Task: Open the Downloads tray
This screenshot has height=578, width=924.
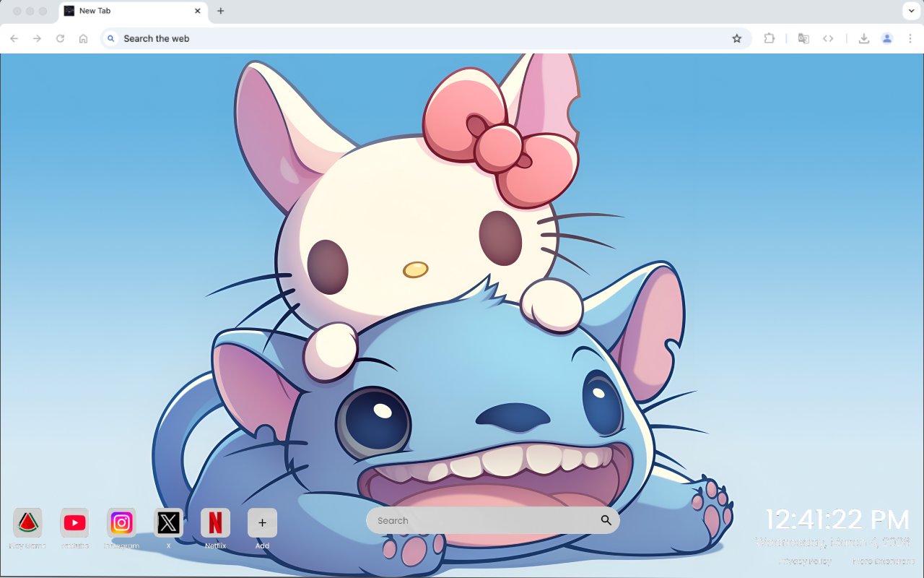Action: (863, 38)
